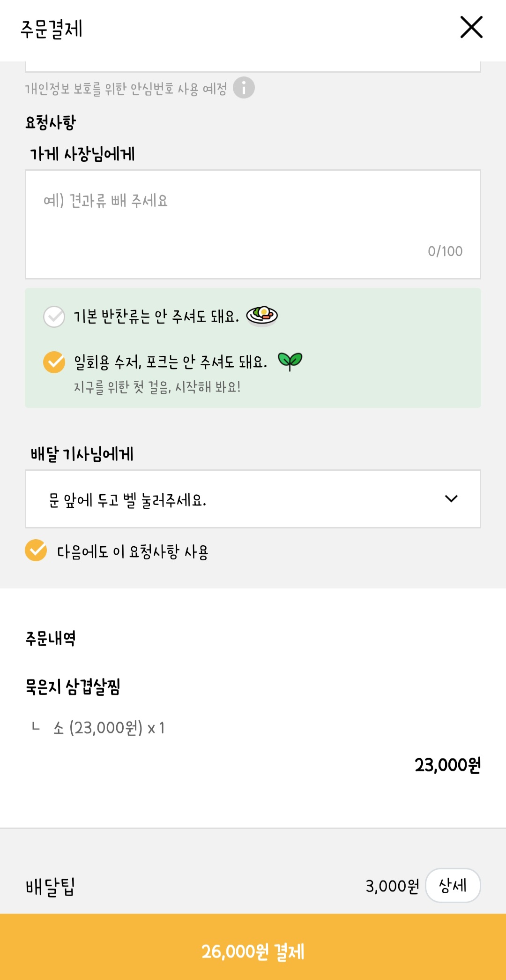Tap the 배달팁 label
The image size is (506, 980).
[51, 887]
